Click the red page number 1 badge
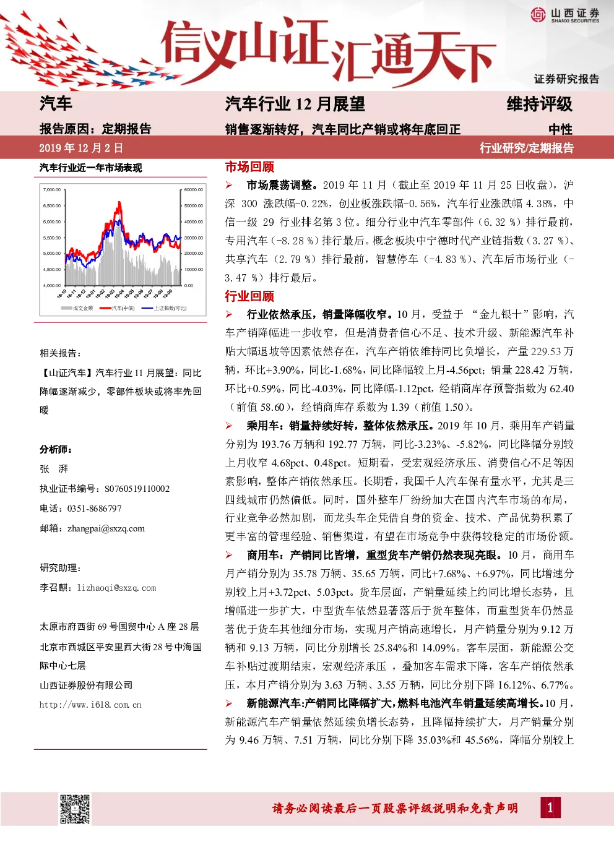This screenshot has width=614, height=868. pos(550,807)
